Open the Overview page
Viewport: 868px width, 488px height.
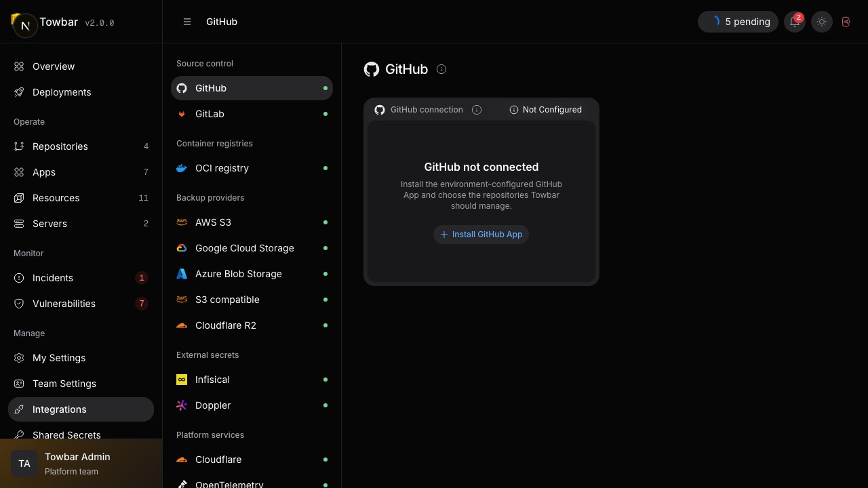click(x=81, y=66)
